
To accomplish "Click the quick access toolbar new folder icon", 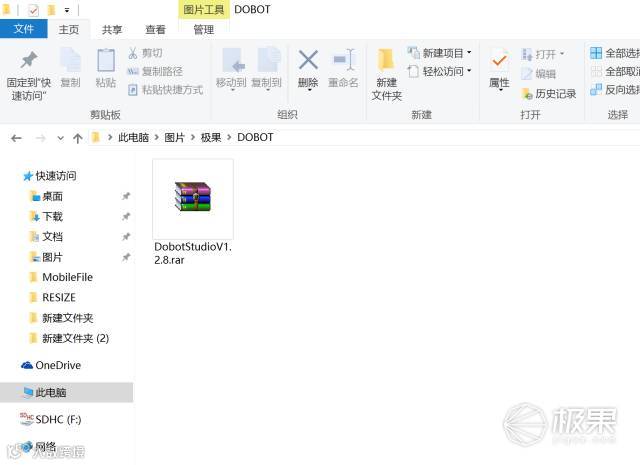I will coord(51,10).
